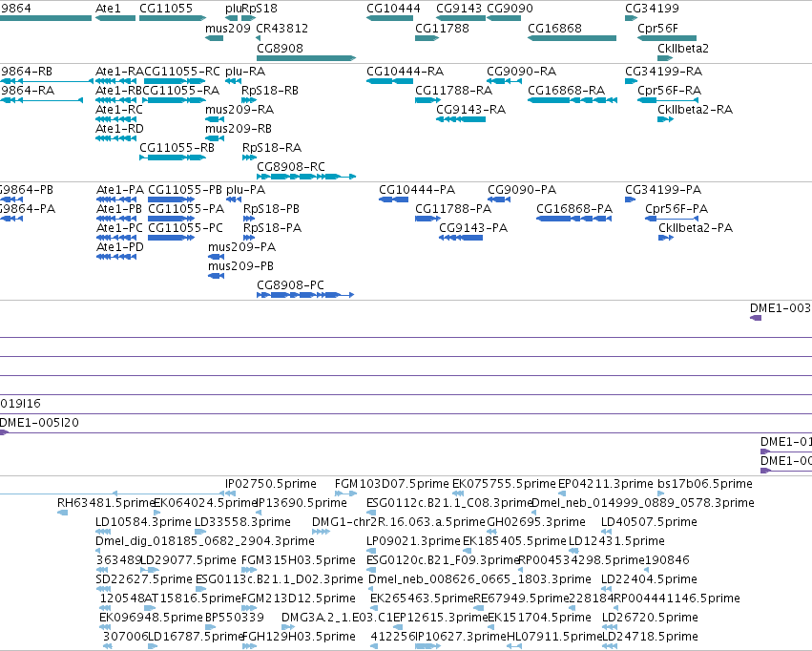The width and height of the screenshot is (812, 651).
Task: Select the CR43812 gene label
Action: tap(281, 28)
